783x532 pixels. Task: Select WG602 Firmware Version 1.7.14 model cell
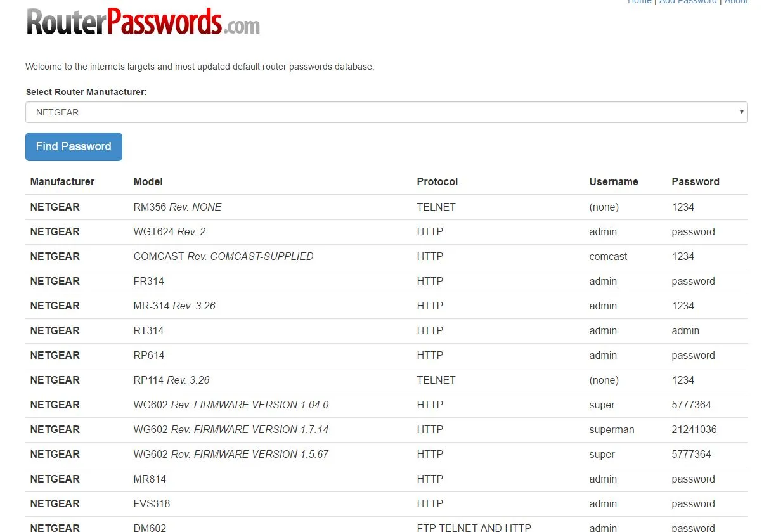coord(231,429)
